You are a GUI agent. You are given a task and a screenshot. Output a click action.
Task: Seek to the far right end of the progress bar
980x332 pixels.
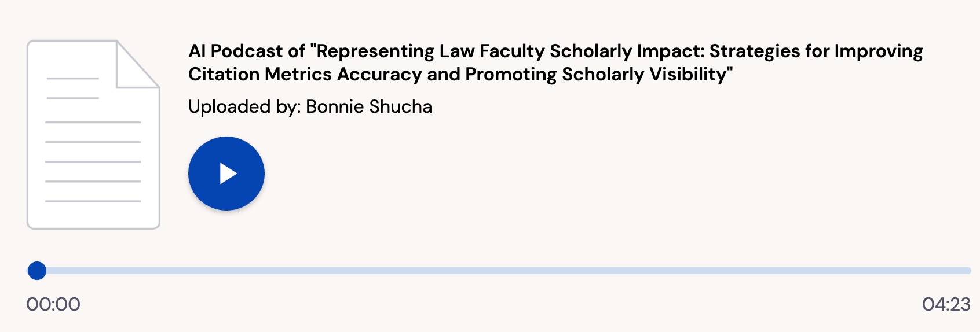point(968,271)
